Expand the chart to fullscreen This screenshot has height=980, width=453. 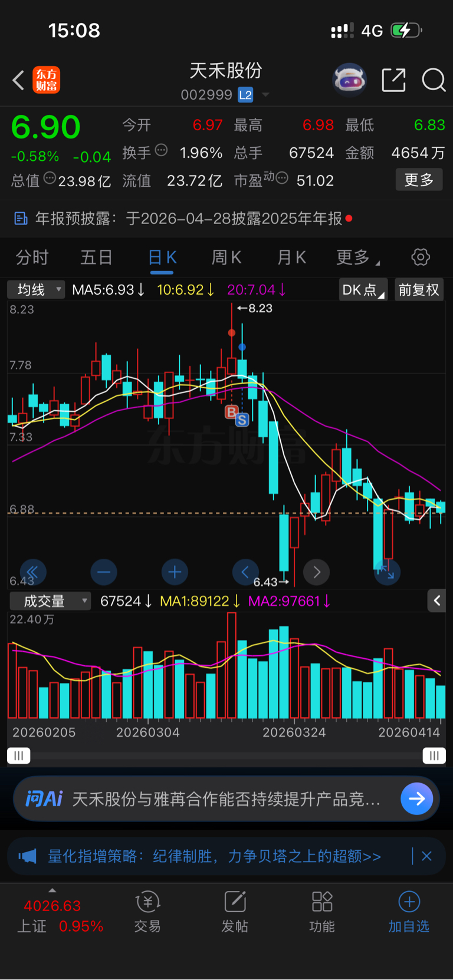click(x=387, y=572)
